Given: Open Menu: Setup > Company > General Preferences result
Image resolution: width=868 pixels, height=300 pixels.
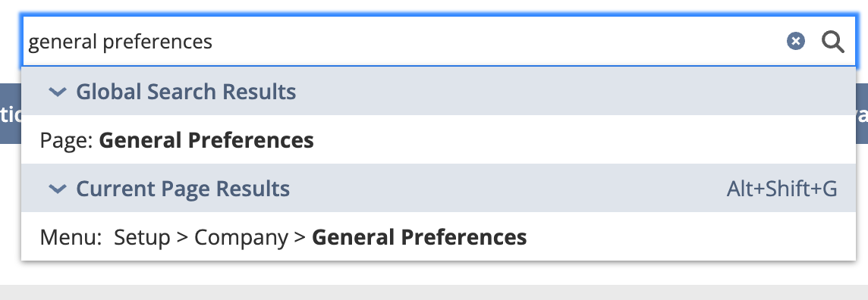Looking at the screenshot, I should click(x=439, y=237).
